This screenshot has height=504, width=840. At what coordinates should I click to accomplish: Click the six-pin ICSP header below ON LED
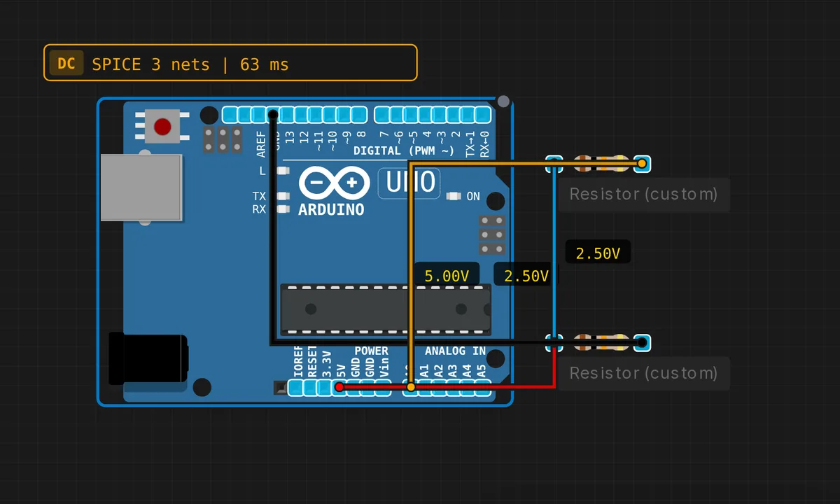point(491,234)
